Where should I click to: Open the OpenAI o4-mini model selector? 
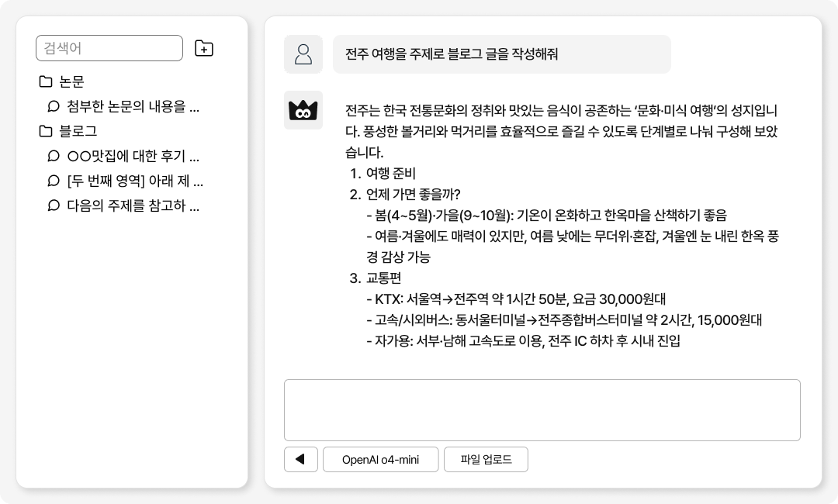(x=380, y=459)
